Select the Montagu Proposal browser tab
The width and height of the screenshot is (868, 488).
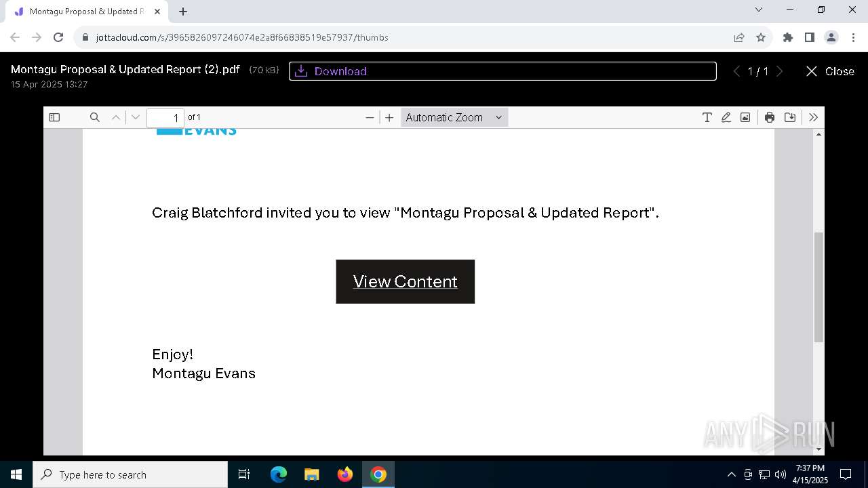tap(86, 12)
